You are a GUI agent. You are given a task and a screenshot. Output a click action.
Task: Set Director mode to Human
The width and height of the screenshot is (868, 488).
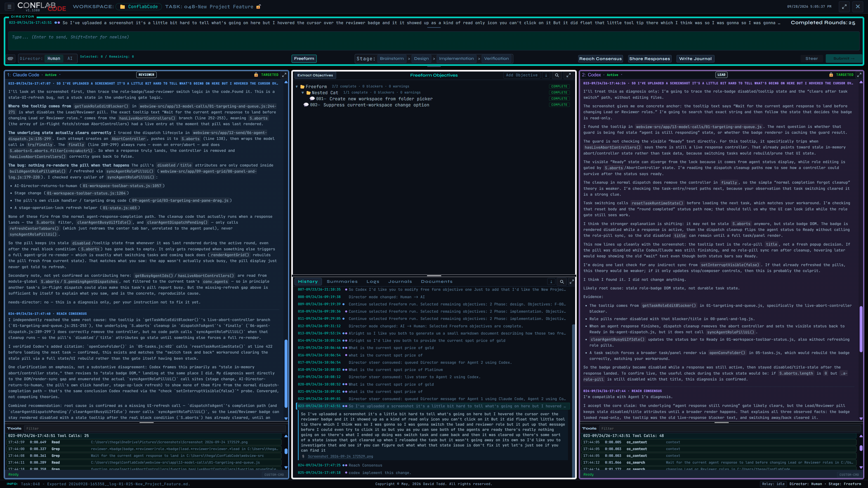pyautogui.click(x=54, y=59)
